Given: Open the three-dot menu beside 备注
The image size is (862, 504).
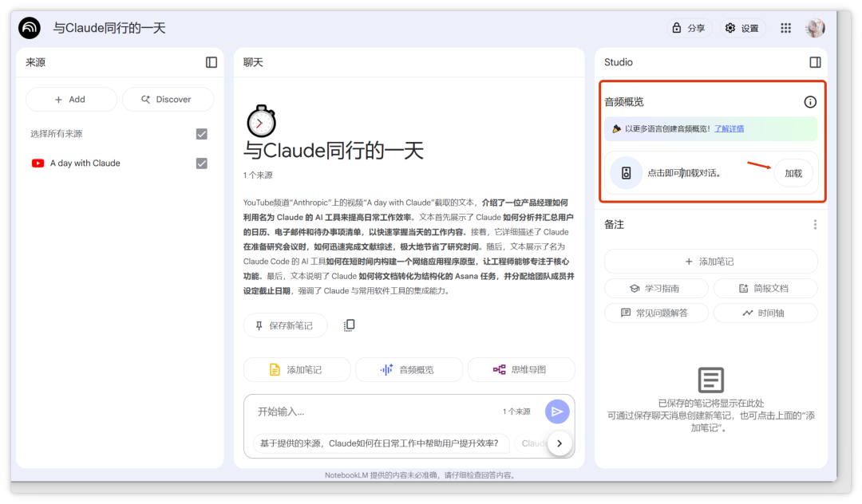Looking at the screenshot, I should (x=815, y=225).
